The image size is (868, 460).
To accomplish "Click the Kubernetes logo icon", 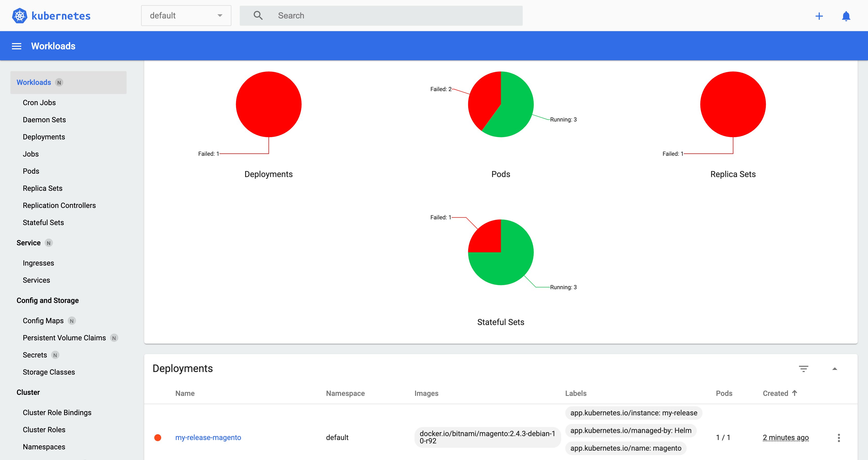I will click(x=19, y=16).
